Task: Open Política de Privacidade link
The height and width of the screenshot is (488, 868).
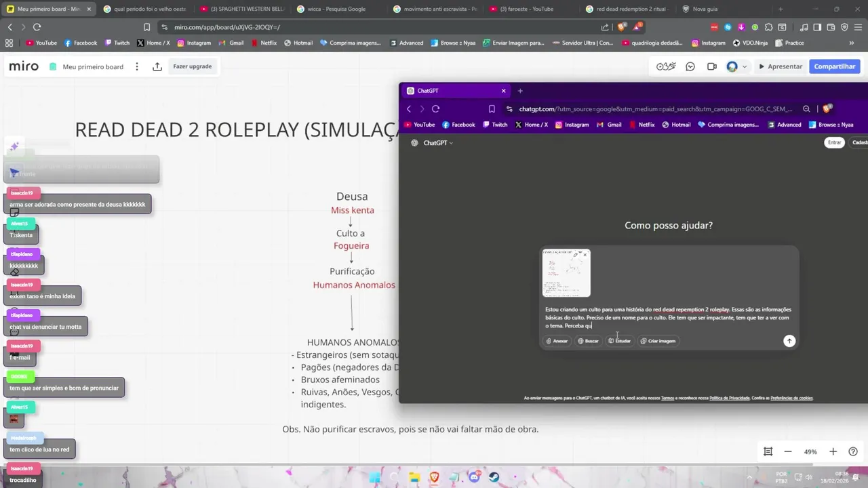Action: pos(729,398)
